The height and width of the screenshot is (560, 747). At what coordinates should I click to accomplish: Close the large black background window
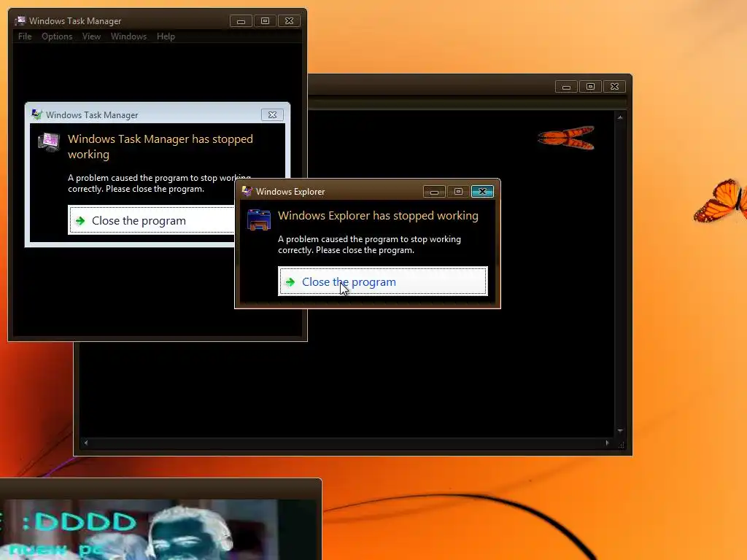(x=614, y=87)
